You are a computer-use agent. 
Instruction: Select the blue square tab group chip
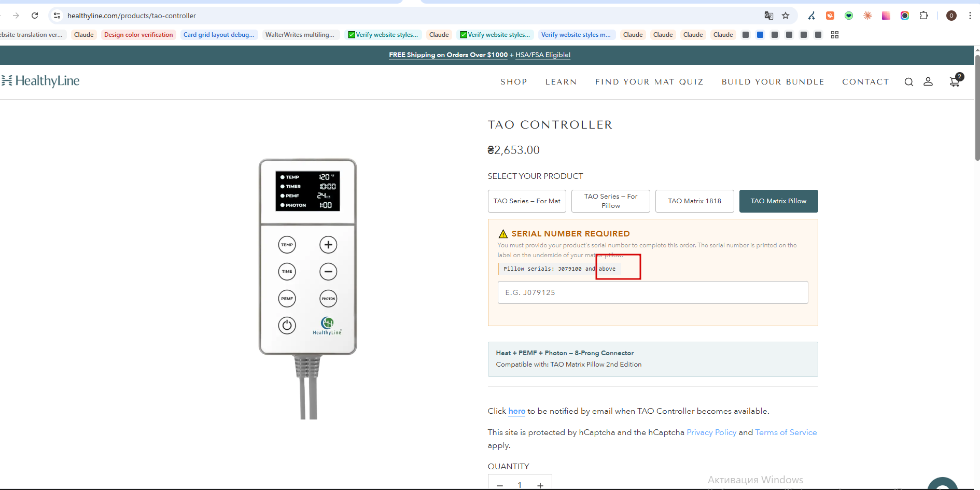(760, 35)
